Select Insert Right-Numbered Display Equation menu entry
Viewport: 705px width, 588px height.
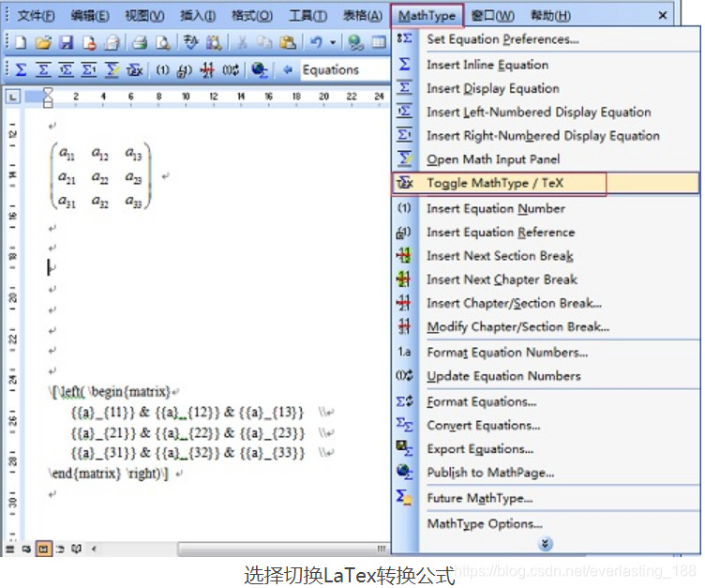click(546, 135)
